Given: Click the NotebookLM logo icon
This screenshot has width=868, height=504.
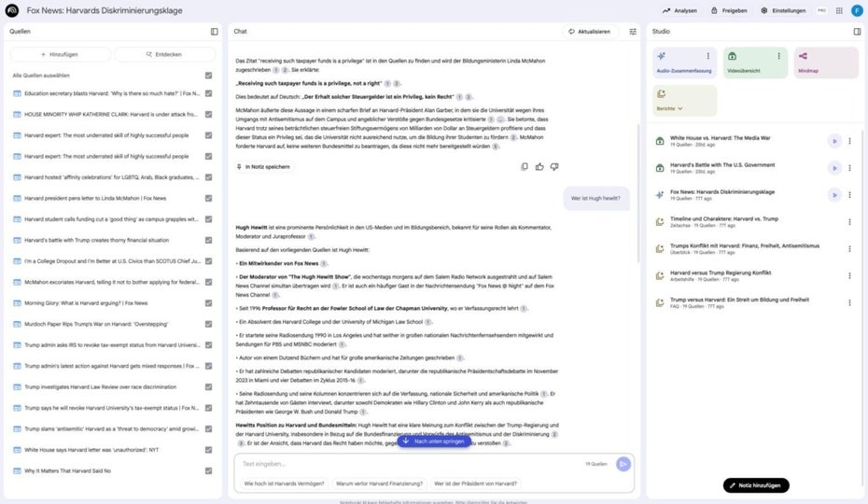Looking at the screenshot, I should [11, 10].
